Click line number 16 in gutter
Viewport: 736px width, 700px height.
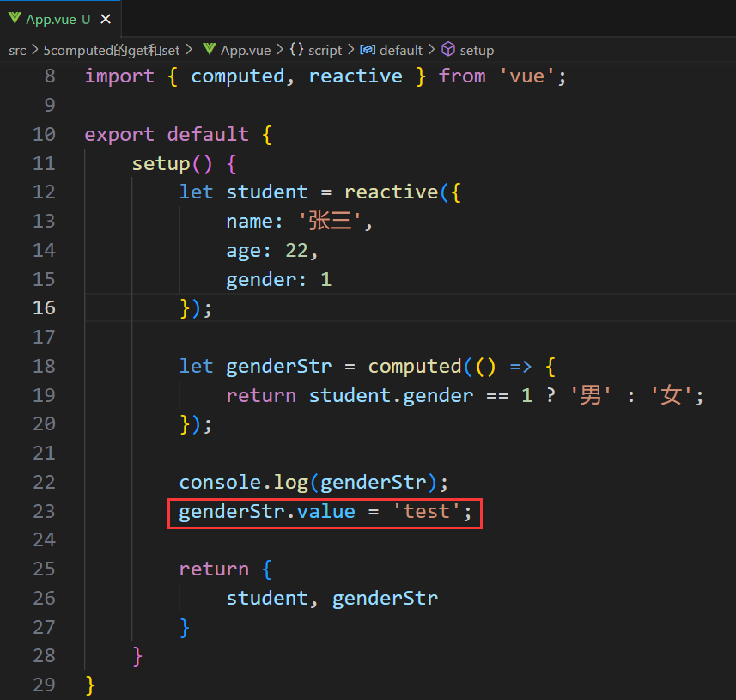[44, 308]
